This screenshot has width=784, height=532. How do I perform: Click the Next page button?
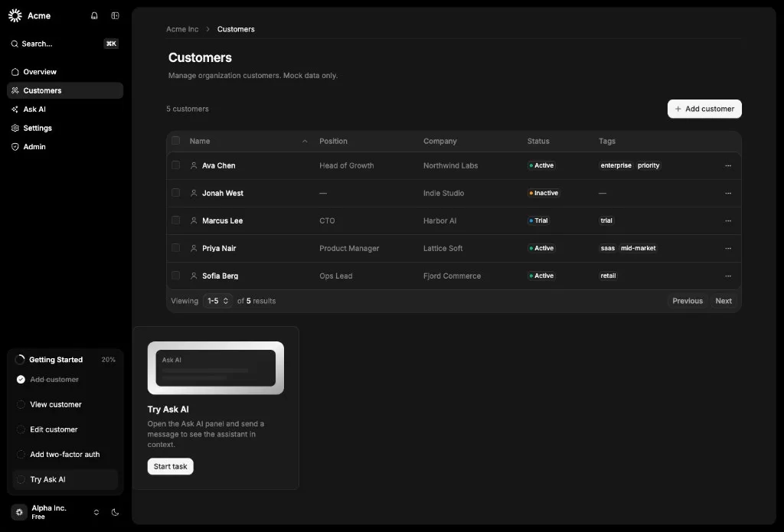pos(724,301)
